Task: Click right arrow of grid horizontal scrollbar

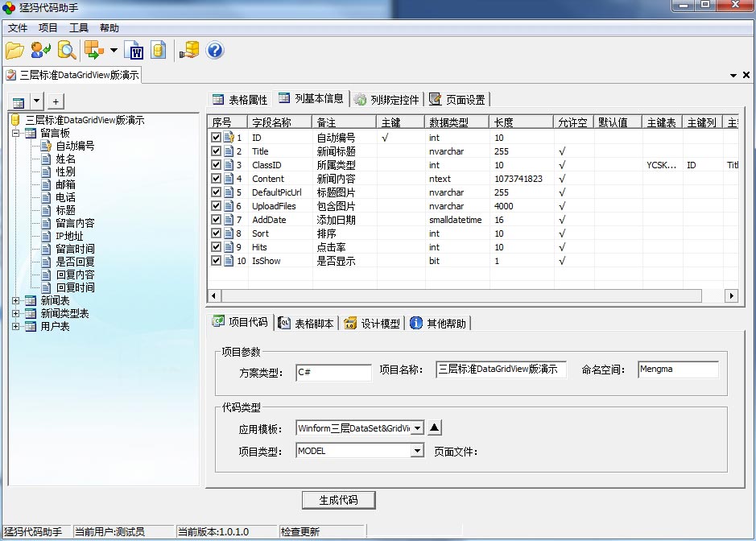Action: [x=732, y=296]
